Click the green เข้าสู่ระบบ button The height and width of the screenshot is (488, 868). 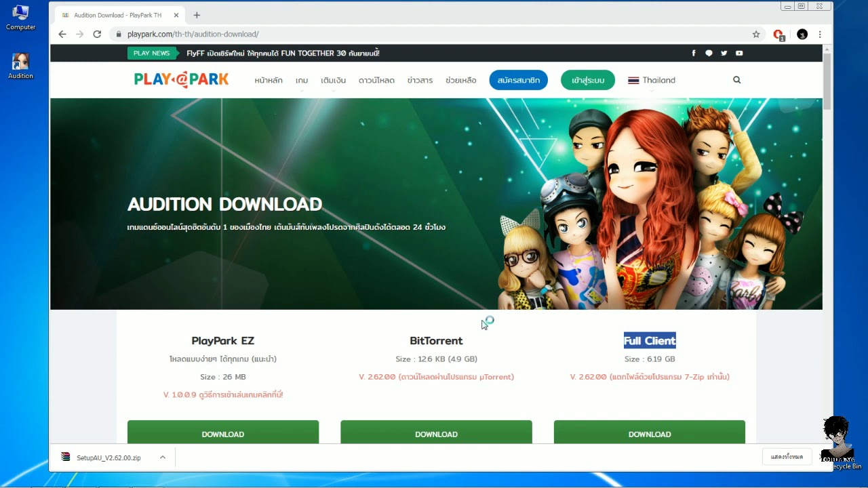(x=587, y=80)
